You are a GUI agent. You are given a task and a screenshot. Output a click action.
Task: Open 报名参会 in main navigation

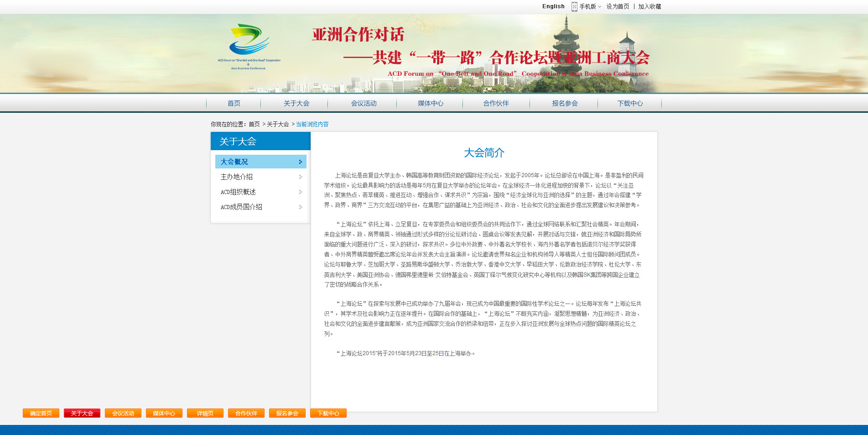[x=565, y=103]
